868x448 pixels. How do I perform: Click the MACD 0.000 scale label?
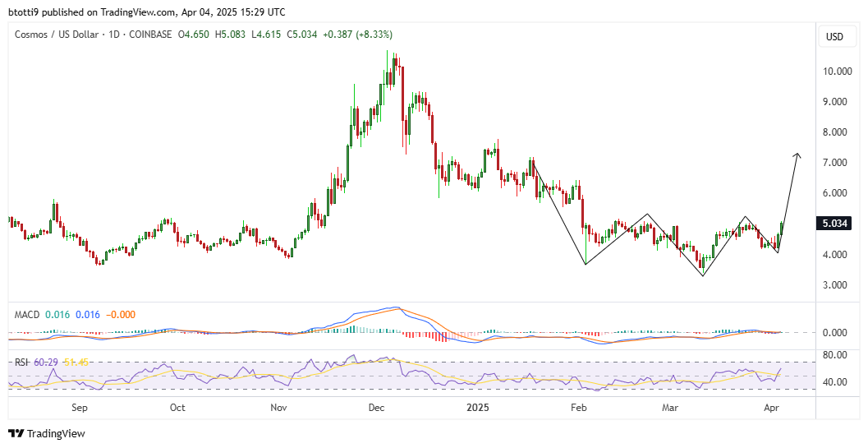(x=835, y=333)
